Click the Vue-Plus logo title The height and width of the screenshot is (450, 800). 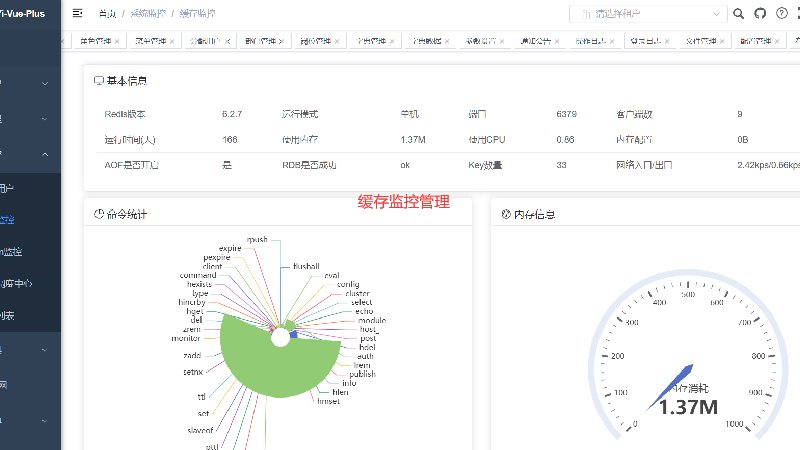click(x=22, y=14)
